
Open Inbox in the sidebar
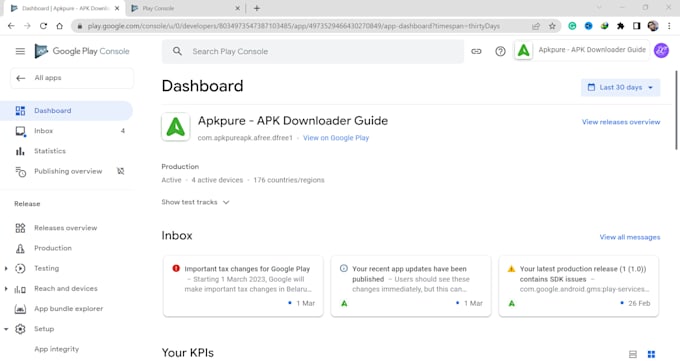tap(66, 131)
